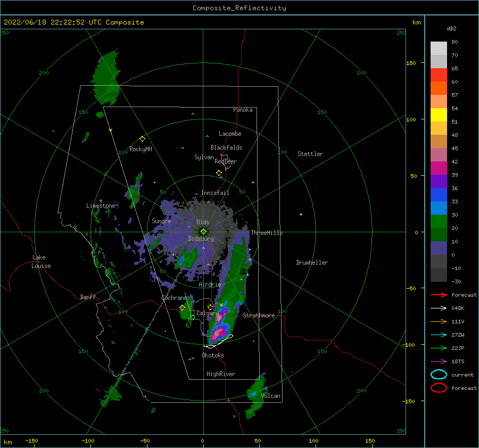Viewport: 479px width, 448px height.
Task: Select the Stettler map label
Action: [x=310, y=154]
